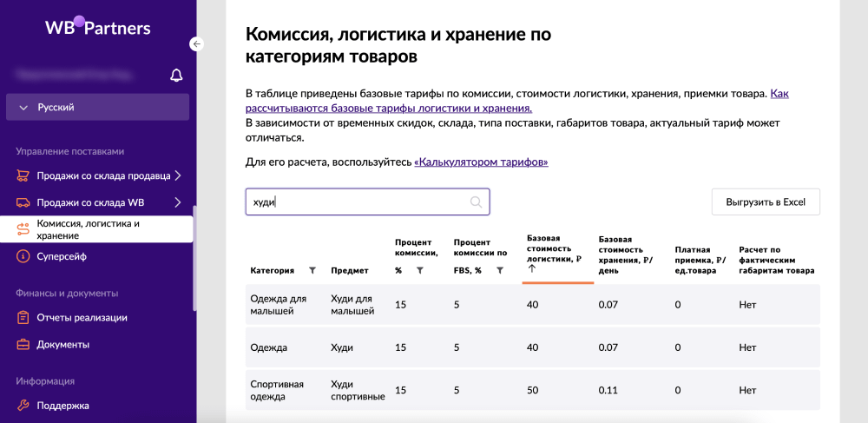Image resolution: width=868 pixels, height=423 pixels.
Task: Open Поддержка menu item
Action: [63, 406]
